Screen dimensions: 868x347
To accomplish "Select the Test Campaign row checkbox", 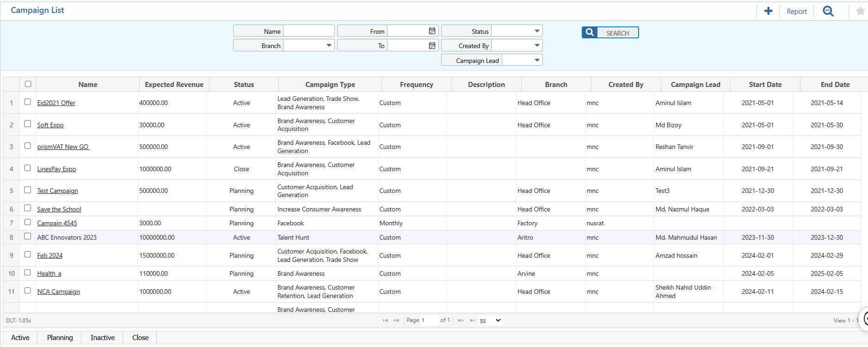I will [28, 190].
